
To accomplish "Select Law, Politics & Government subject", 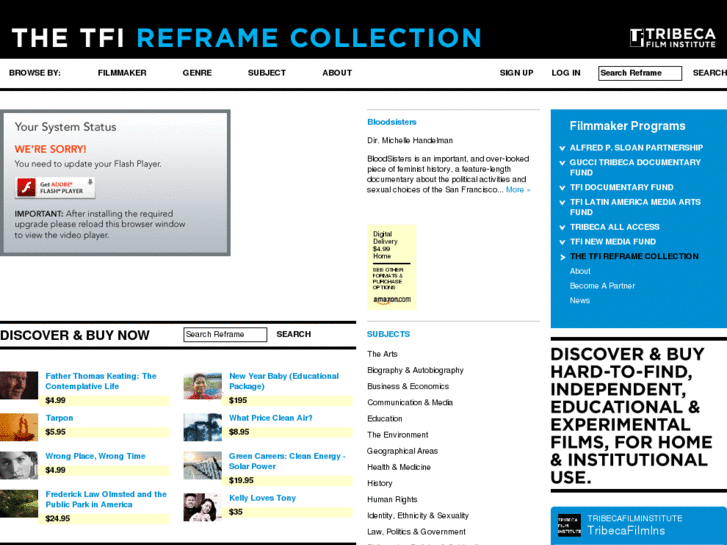I will click(x=416, y=532).
